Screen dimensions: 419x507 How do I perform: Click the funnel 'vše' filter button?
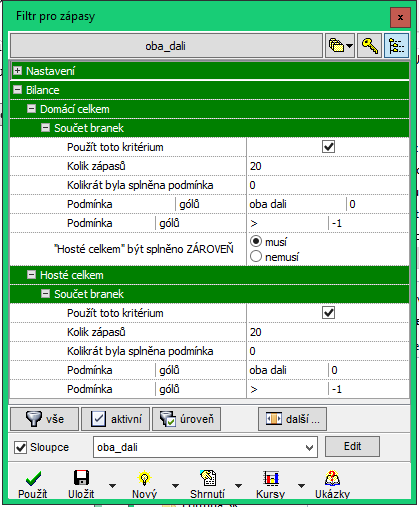(x=45, y=419)
